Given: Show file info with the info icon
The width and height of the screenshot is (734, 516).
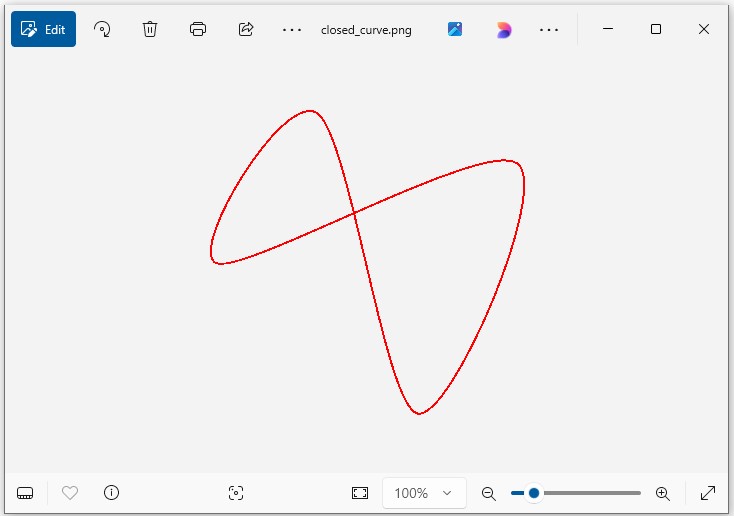Looking at the screenshot, I should (112, 493).
